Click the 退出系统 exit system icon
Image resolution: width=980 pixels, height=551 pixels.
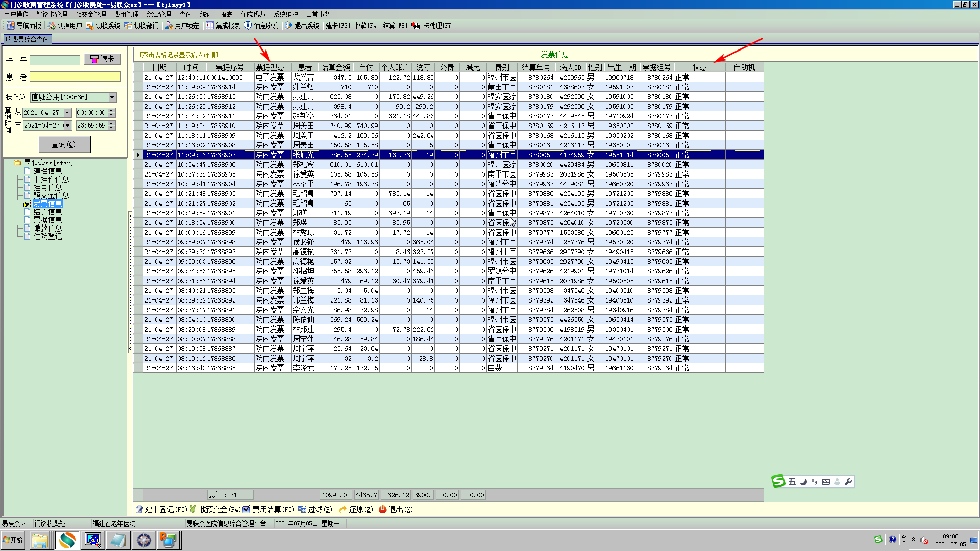(x=288, y=26)
